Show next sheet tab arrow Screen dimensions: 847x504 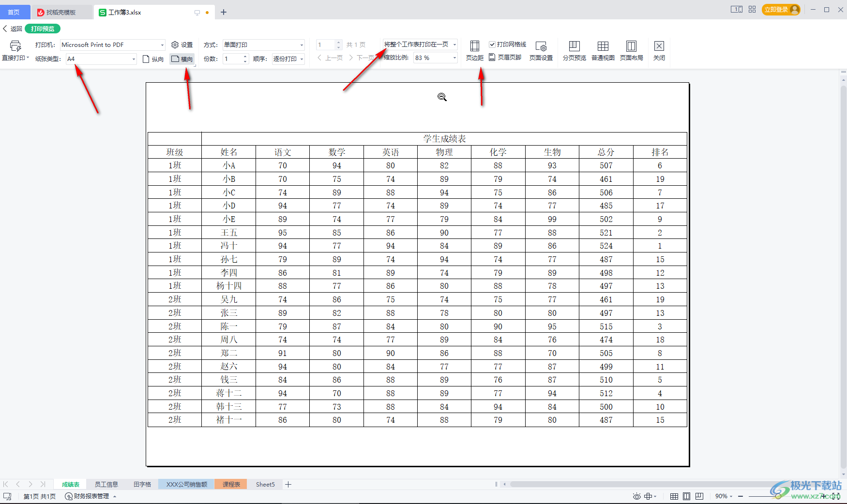tap(30, 484)
